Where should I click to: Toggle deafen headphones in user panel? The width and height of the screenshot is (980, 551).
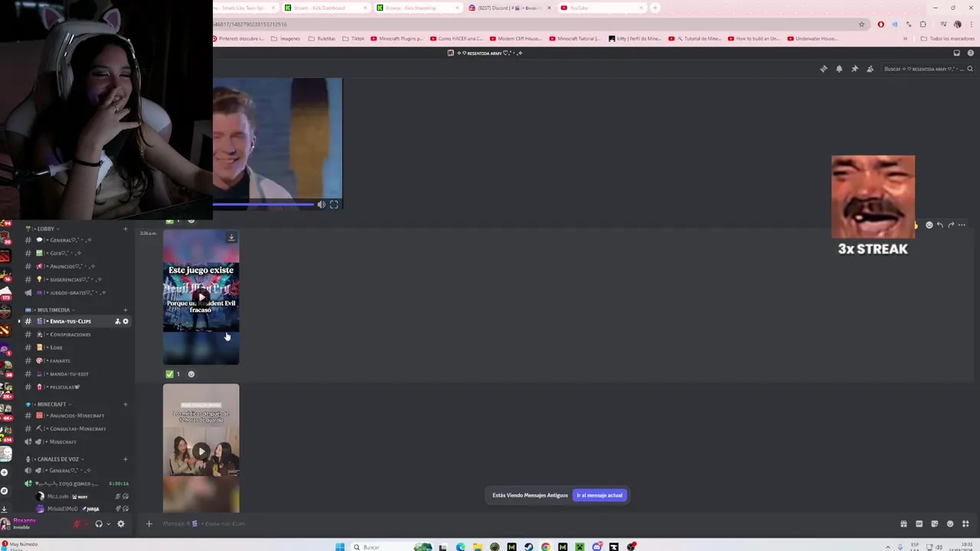(98, 524)
